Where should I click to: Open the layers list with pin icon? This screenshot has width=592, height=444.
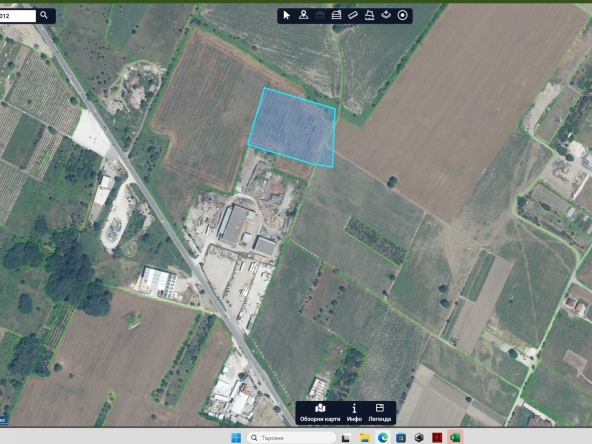336,15
